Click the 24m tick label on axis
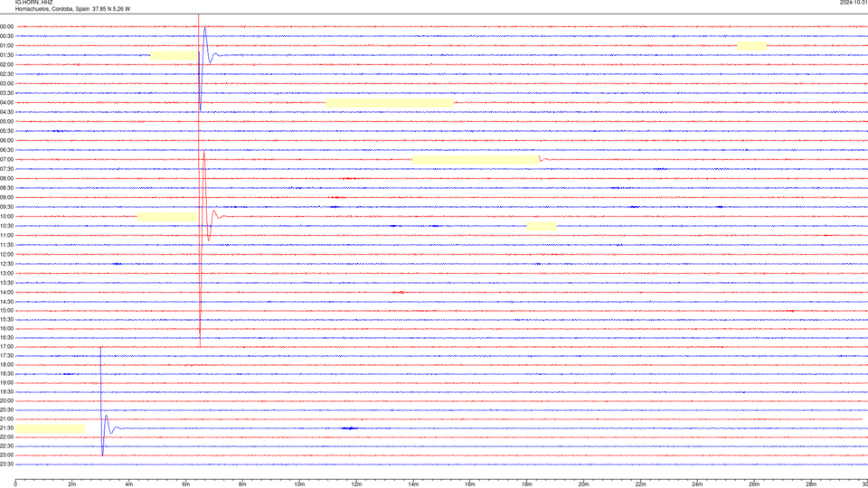The image size is (868, 488). tap(697, 484)
